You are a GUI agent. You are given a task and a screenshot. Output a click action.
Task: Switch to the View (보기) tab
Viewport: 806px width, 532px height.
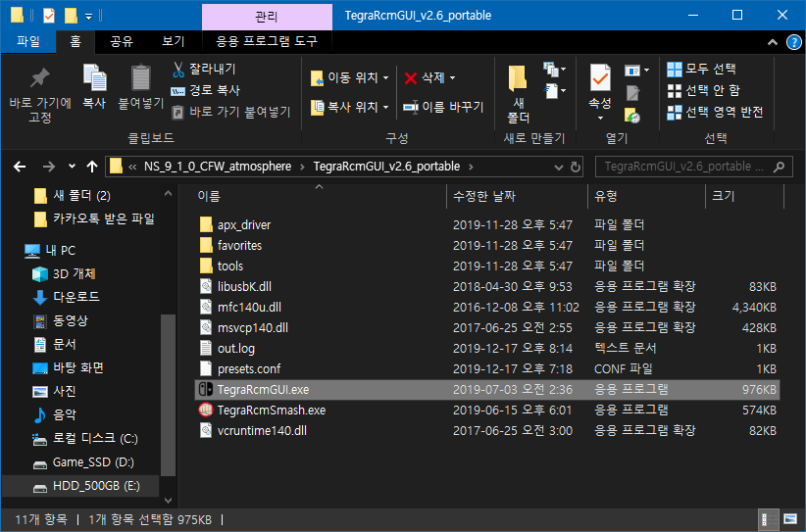(x=174, y=41)
